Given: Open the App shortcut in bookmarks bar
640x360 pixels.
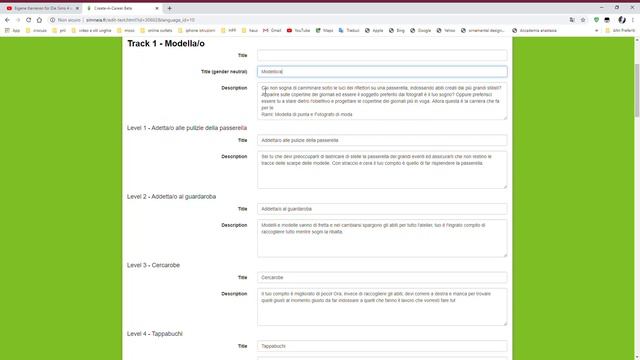Looking at the screenshot, I should click(12, 31).
